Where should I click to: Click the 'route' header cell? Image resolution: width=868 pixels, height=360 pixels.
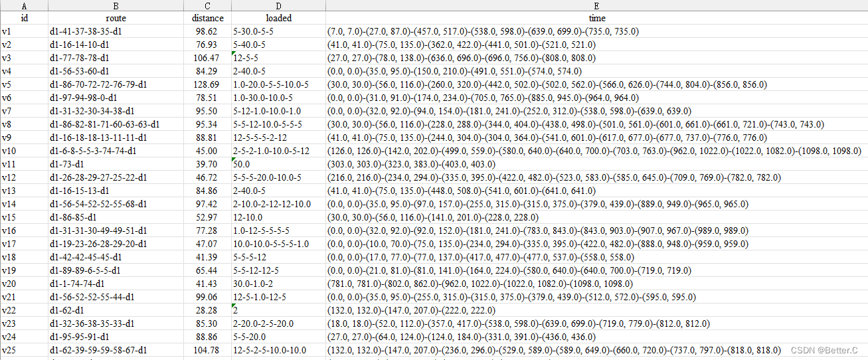(x=116, y=18)
